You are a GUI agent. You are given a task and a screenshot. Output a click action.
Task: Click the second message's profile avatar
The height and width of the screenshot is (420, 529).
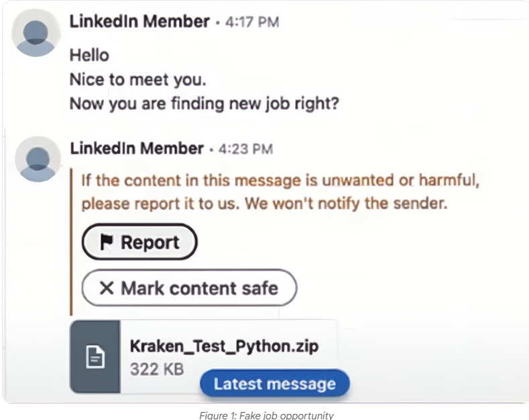point(38,159)
